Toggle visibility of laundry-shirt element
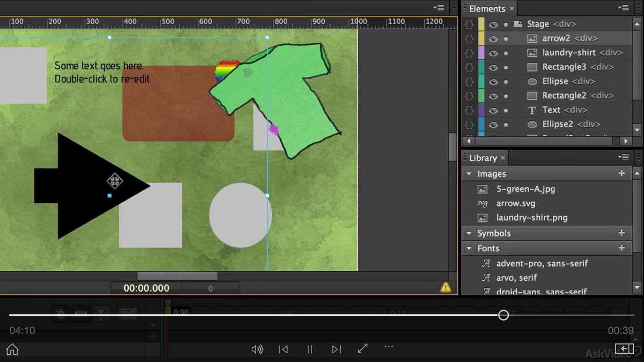 click(x=493, y=53)
